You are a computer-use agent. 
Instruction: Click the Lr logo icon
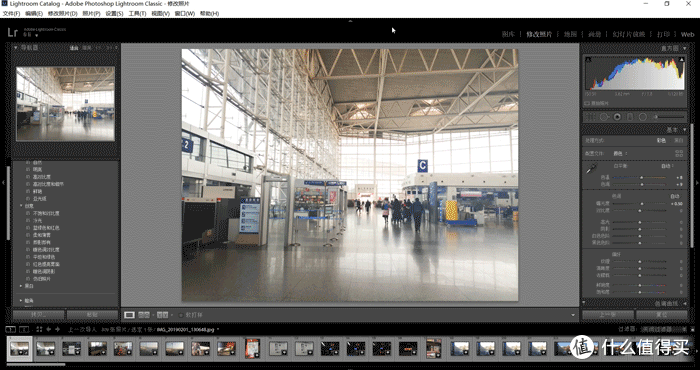click(x=12, y=32)
